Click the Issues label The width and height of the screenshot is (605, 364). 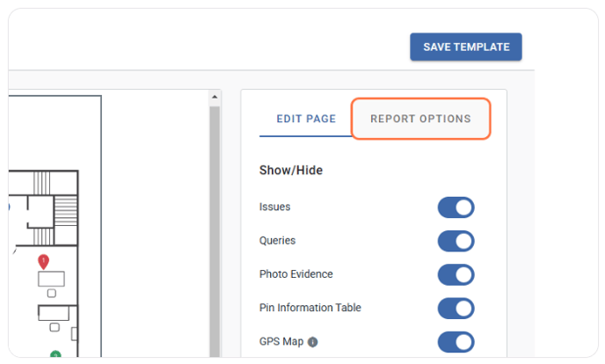coord(274,207)
